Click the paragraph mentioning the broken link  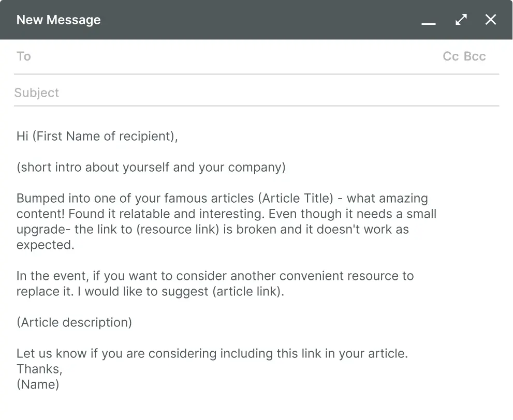tap(223, 221)
